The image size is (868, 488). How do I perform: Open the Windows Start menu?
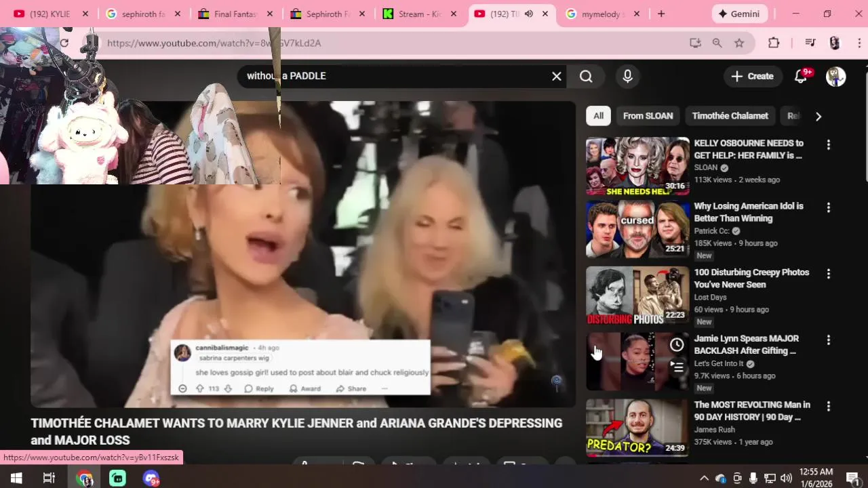(x=16, y=478)
